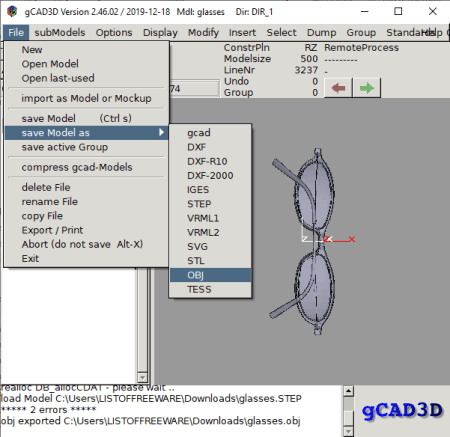Choose rename File entry
Viewport: 450px width, 437px height.
pos(86,202)
